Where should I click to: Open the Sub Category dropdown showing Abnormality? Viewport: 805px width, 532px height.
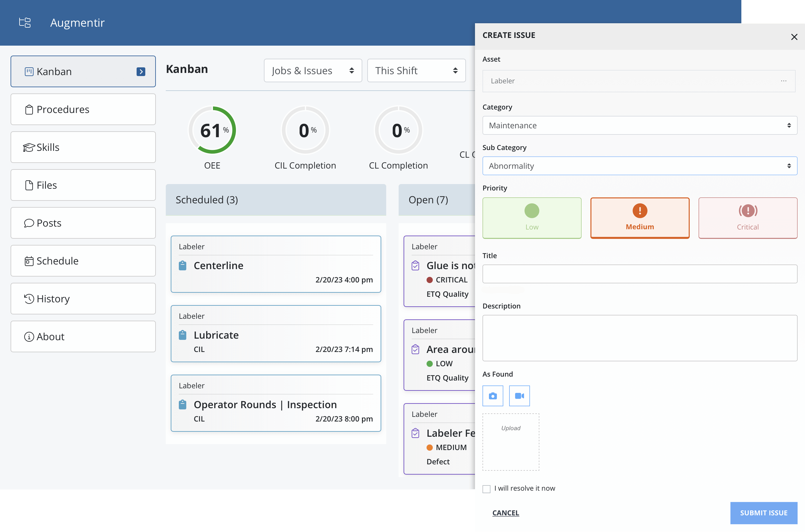(640, 166)
